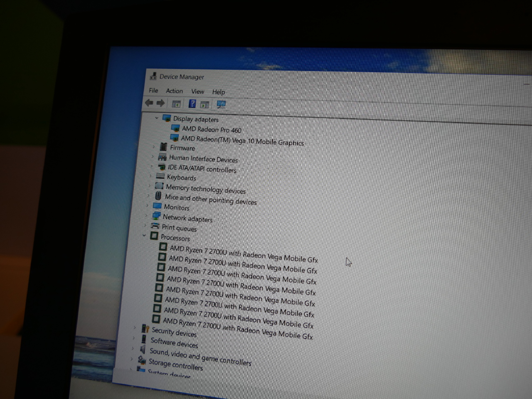Select the icon beside AMD Radeon(TM) Vega 10
Image resolution: width=532 pixels, height=399 pixels.
175,138
